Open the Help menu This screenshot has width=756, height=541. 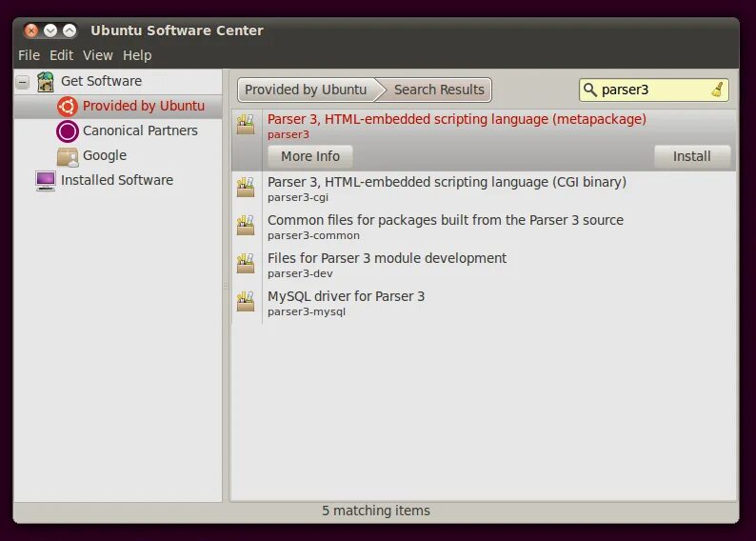tap(137, 55)
